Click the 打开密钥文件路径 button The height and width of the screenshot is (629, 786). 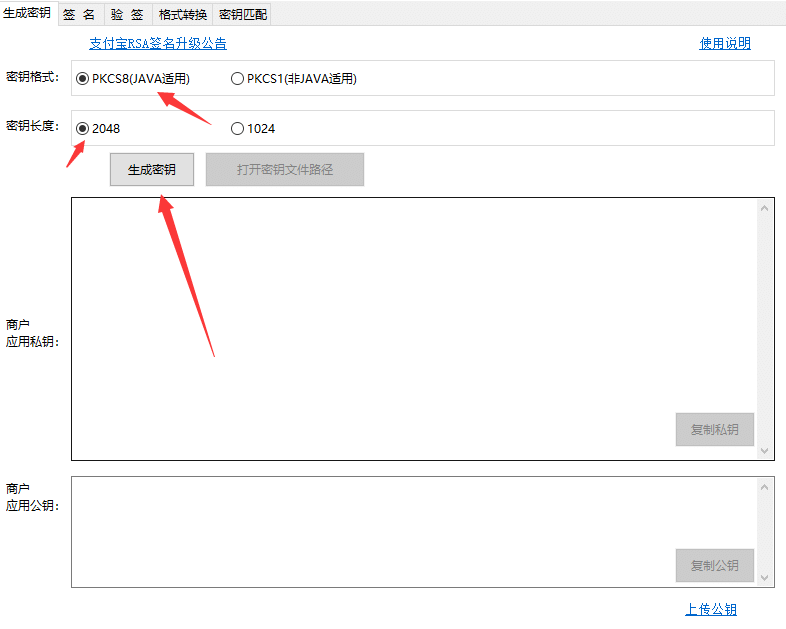[285, 170]
